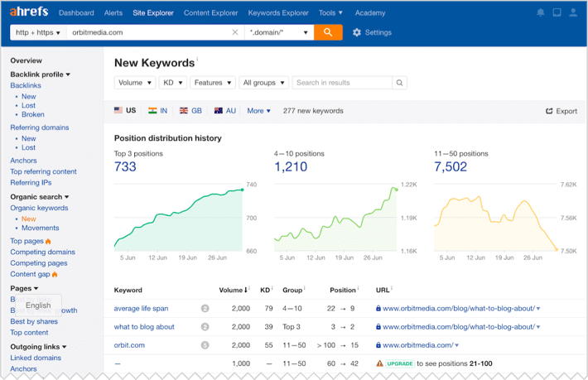Open the *.domain/* mode dropdown
This screenshot has width=588, height=380.
point(279,32)
